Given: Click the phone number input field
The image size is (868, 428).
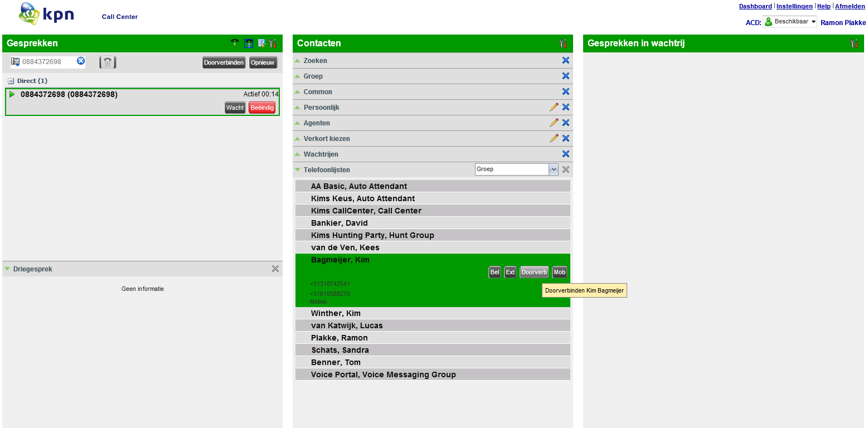Looking at the screenshot, I should click(49, 62).
